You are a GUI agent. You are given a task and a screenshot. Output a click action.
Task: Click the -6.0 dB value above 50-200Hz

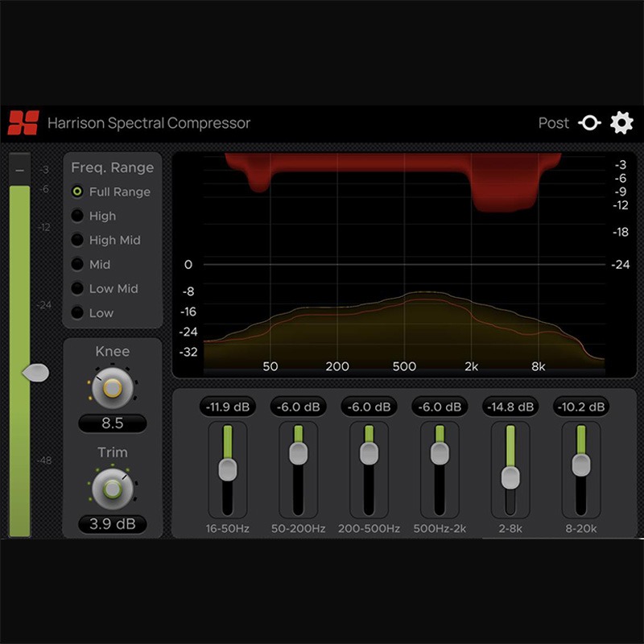298,407
